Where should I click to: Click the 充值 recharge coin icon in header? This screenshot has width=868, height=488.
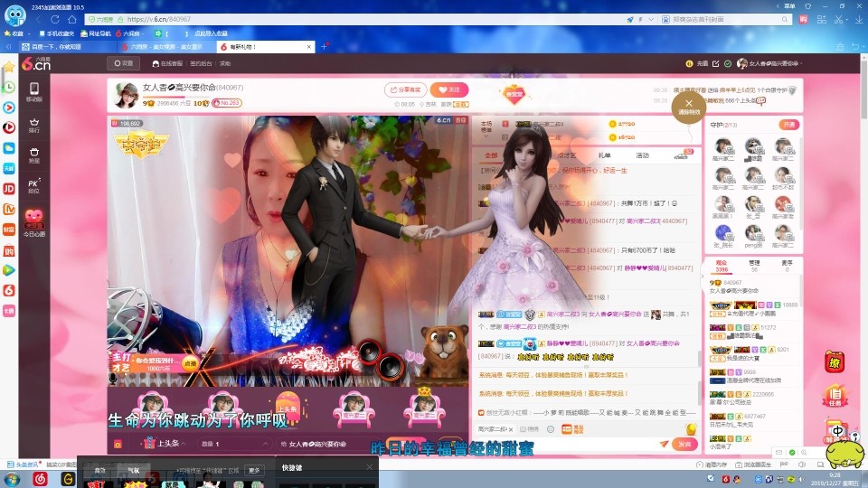[x=689, y=63]
